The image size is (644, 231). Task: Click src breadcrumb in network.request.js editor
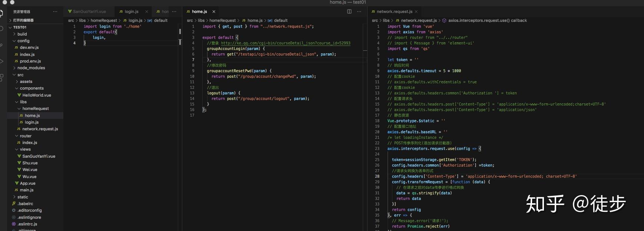coord(375,20)
